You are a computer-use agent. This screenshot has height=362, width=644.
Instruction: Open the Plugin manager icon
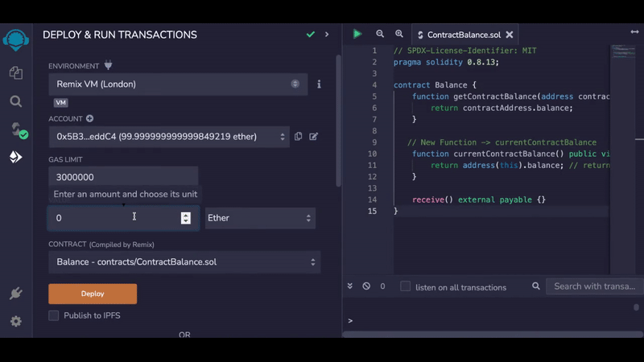[15, 294]
